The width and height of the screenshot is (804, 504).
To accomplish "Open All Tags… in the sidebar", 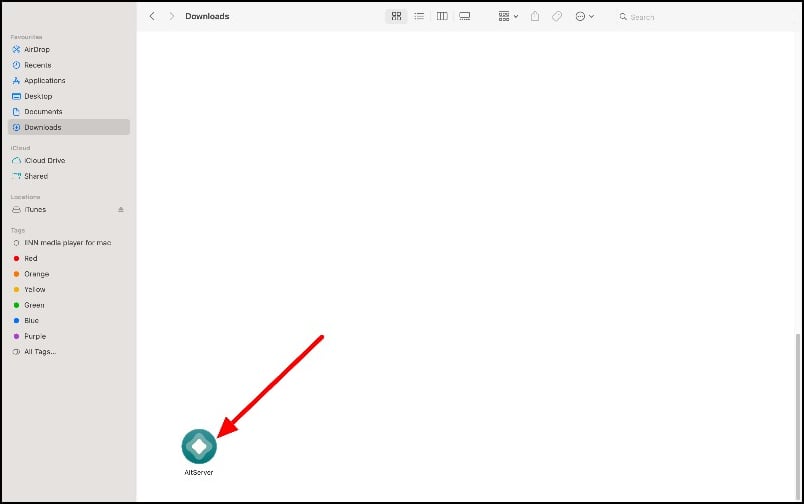I will pos(69,352).
